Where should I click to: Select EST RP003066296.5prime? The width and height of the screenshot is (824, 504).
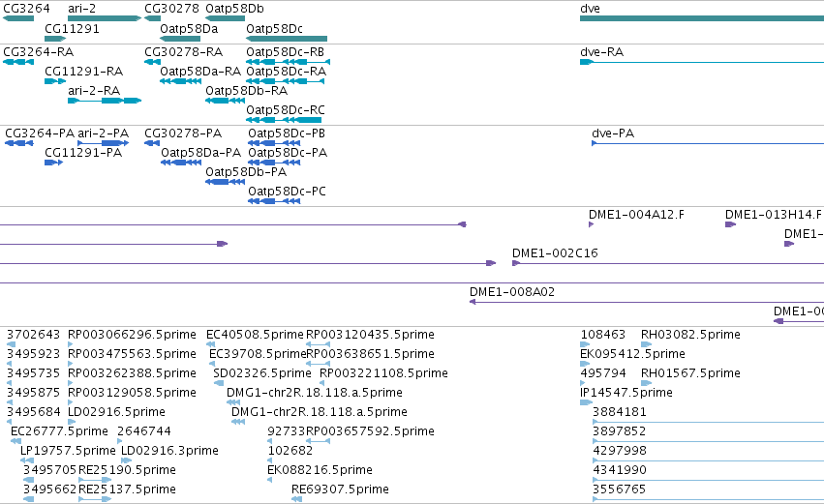pos(132,335)
